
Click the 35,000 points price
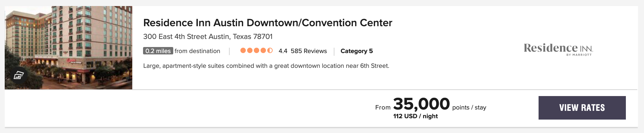[x=421, y=104]
